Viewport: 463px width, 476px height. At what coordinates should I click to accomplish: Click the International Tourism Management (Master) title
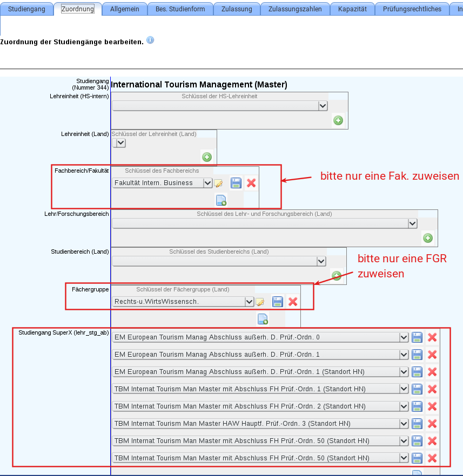(199, 84)
